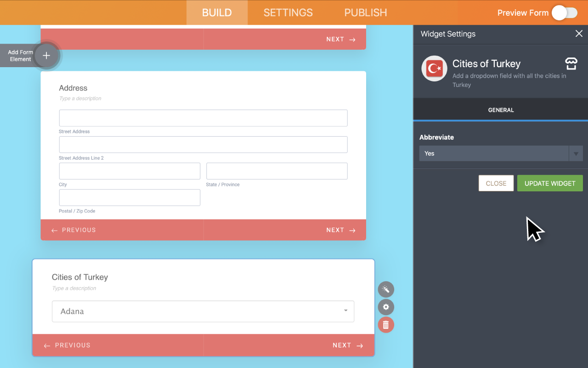Viewport: 588px width, 368px height.
Task: Click the Add Form Element plus icon
Action: coord(46,56)
